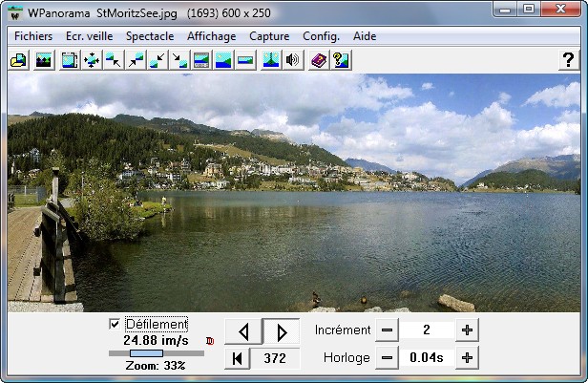Open the Fichiers menu

tap(33, 35)
